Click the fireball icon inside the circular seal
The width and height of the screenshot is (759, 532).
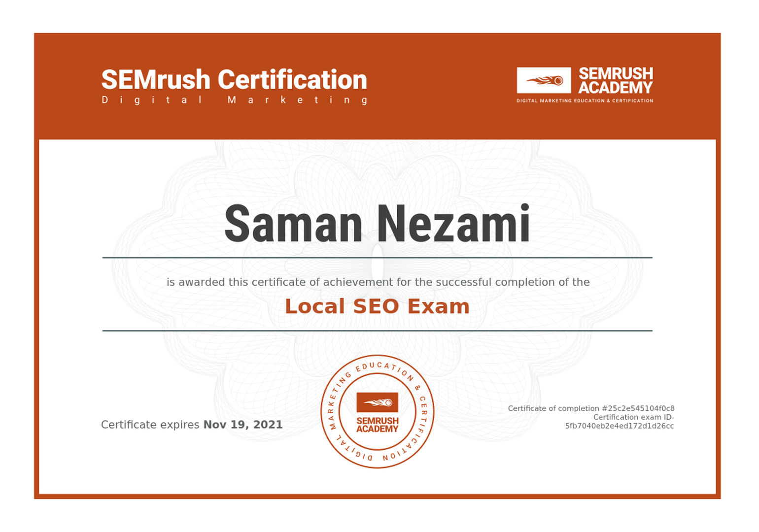(x=377, y=402)
